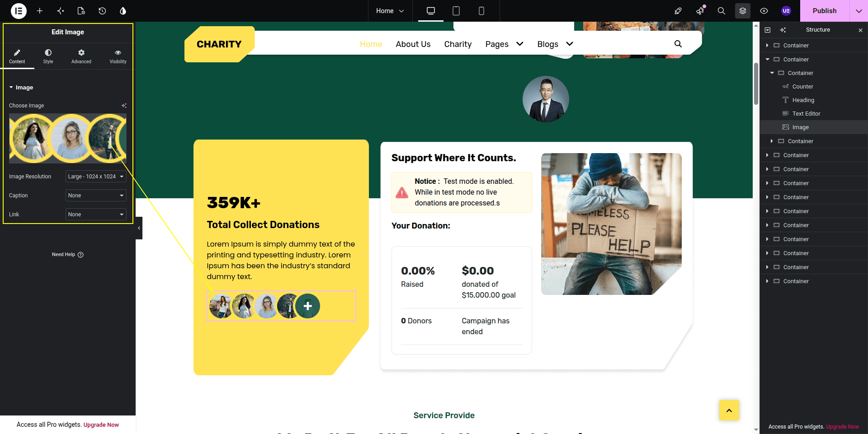Switch to the Style tab
Image resolution: width=868 pixels, height=434 pixels.
[48, 56]
